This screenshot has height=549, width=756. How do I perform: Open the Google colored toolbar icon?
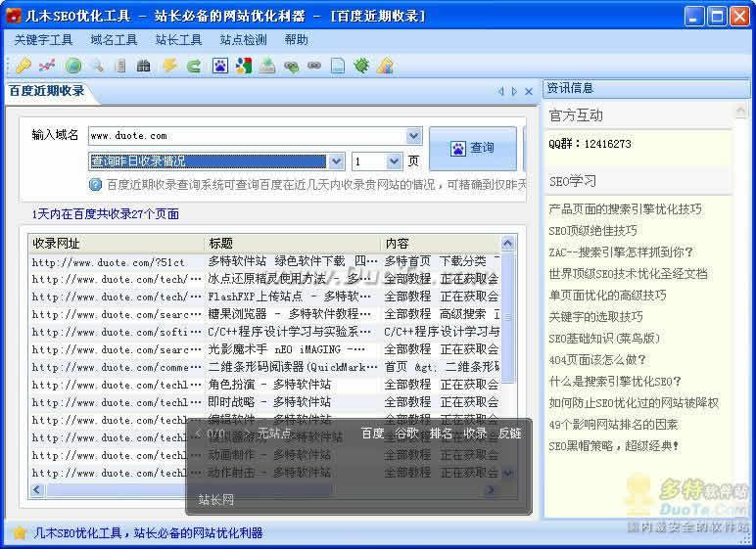tap(244, 65)
